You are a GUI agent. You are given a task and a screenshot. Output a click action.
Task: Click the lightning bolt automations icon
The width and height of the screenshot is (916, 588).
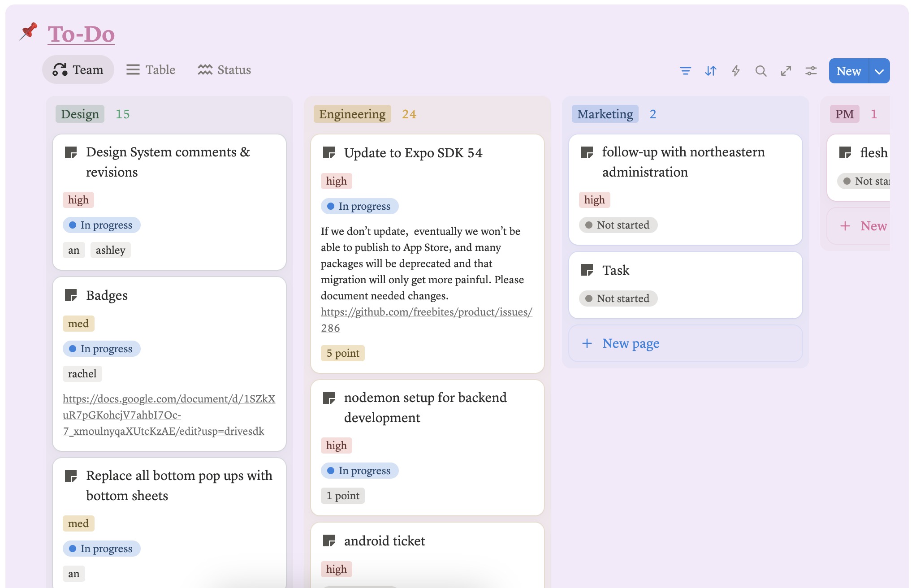735,71
